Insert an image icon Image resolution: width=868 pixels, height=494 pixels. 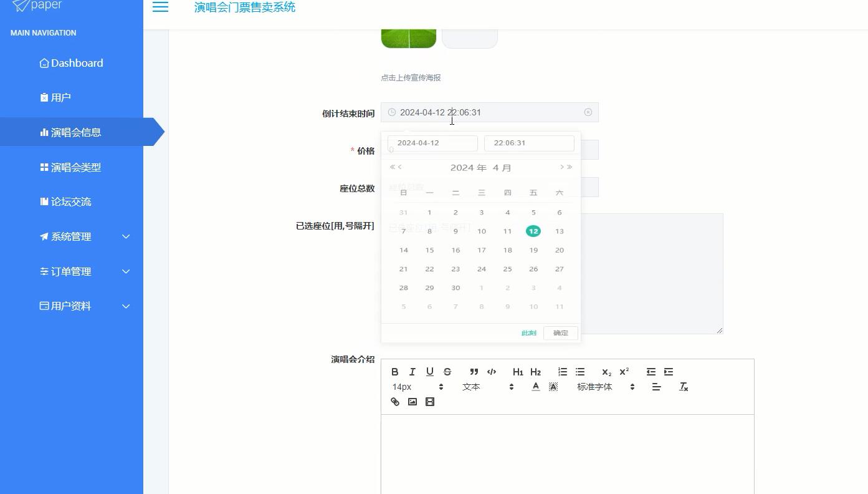click(x=412, y=402)
